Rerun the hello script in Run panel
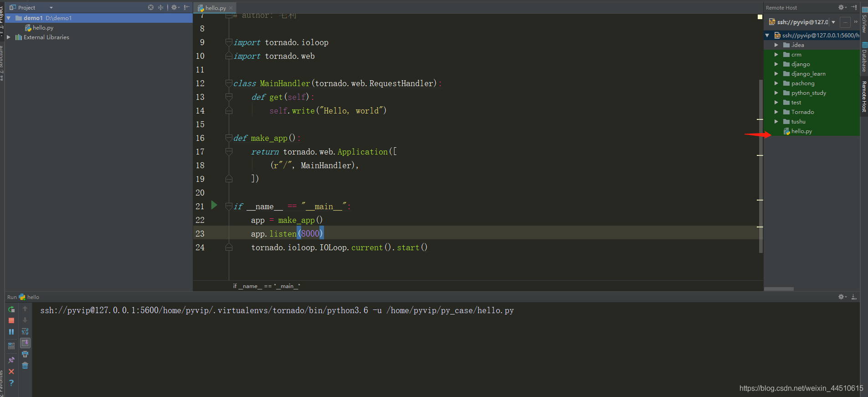 click(11, 309)
